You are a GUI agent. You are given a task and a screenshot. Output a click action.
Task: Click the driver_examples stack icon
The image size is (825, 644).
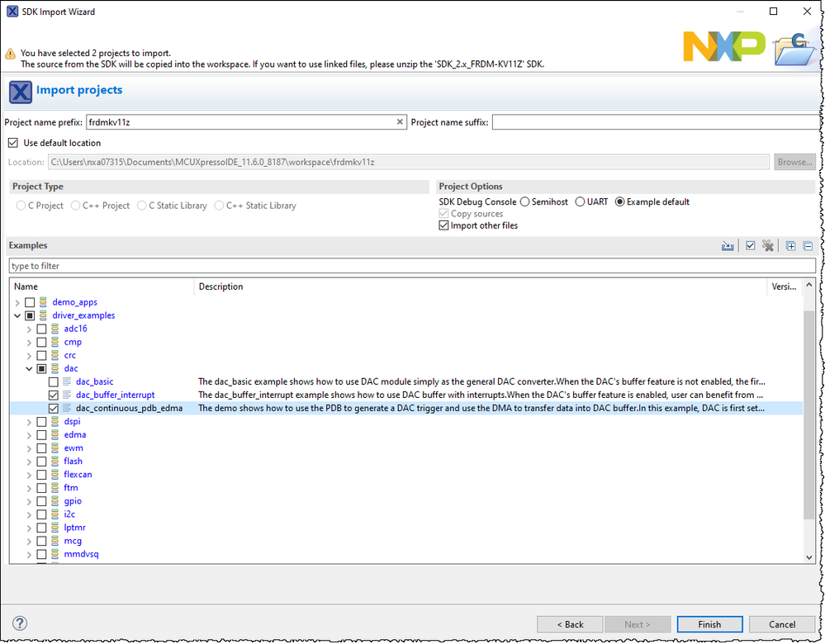[x=43, y=315]
